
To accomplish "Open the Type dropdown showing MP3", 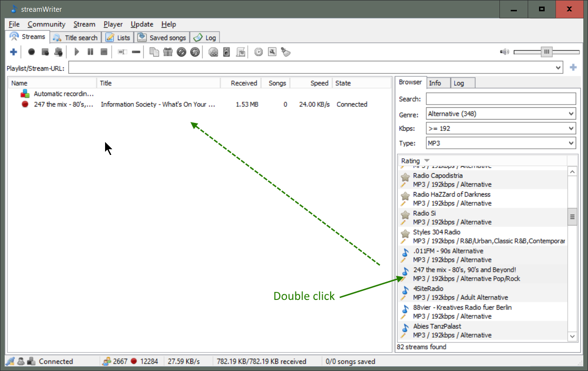I will (x=501, y=143).
